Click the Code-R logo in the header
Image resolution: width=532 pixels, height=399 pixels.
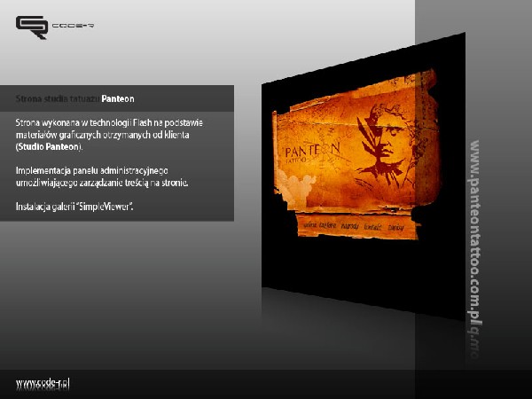pyautogui.click(x=55, y=27)
